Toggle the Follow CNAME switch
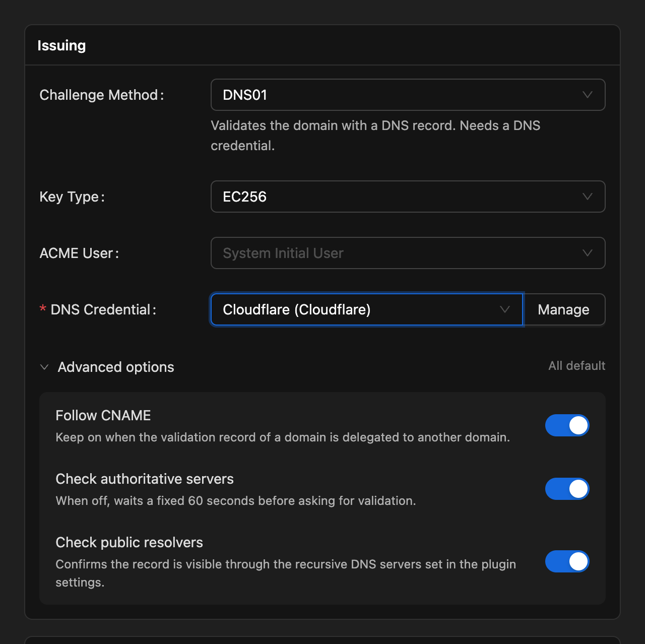 click(x=567, y=425)
